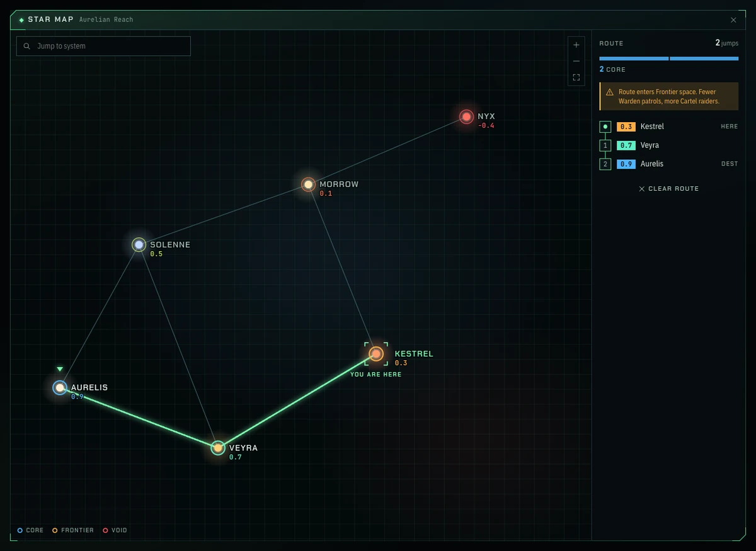
Task: Click the search magnifier icon
Action: pyautogui.click(x=27, y=46)
